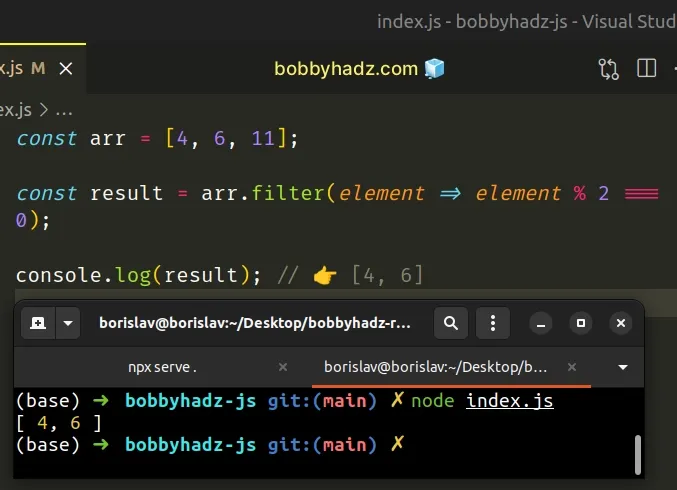Click the terminal title borislav@borislav:~/Desktop/bobbyhadz-r…

pyautogui.click(x=255, y=323)
